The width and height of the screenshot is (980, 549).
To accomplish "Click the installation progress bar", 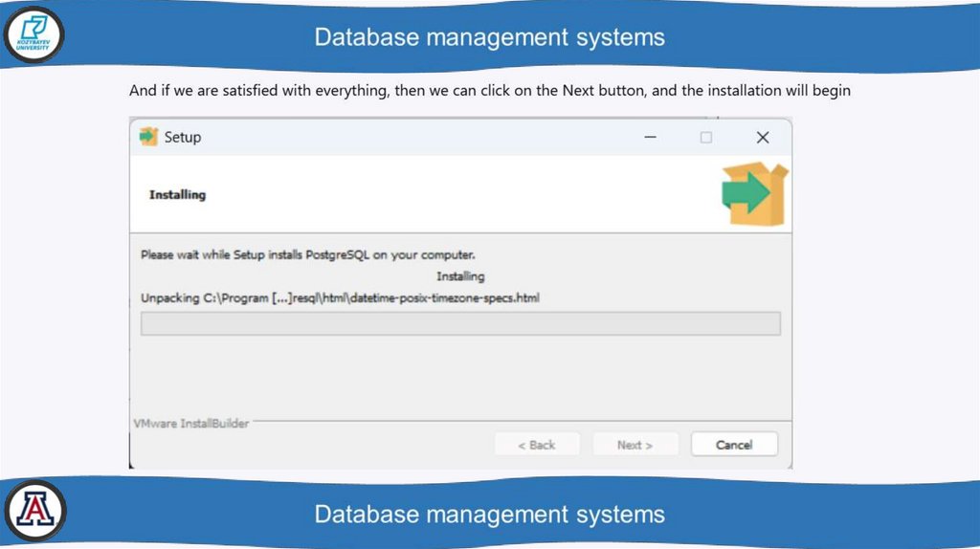I will [x=460, y=324].
